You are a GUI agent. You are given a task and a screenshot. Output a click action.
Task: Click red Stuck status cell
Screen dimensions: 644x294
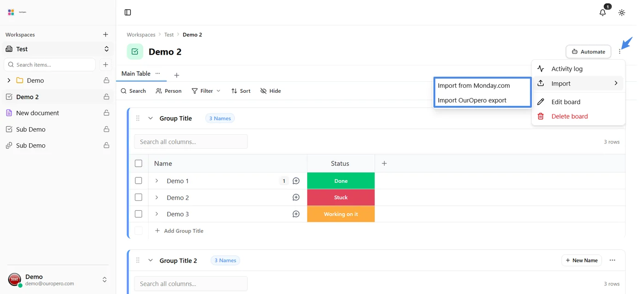pos(341,198)
